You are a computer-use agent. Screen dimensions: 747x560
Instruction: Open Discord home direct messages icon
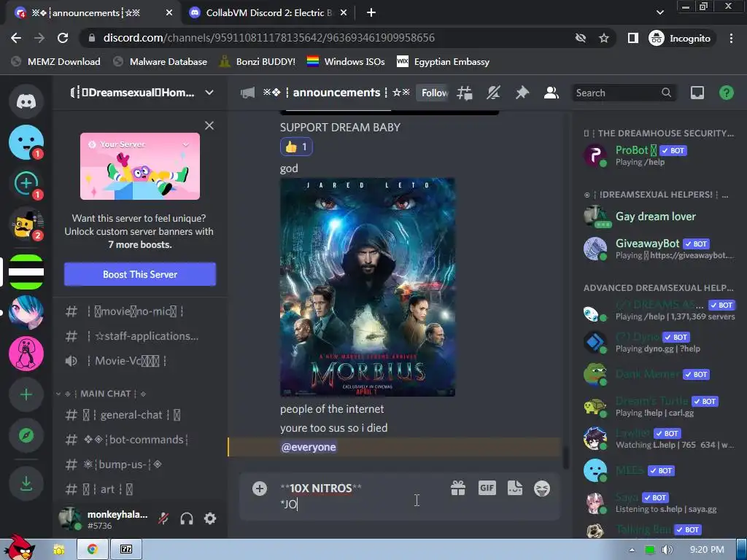pos(26,101)
